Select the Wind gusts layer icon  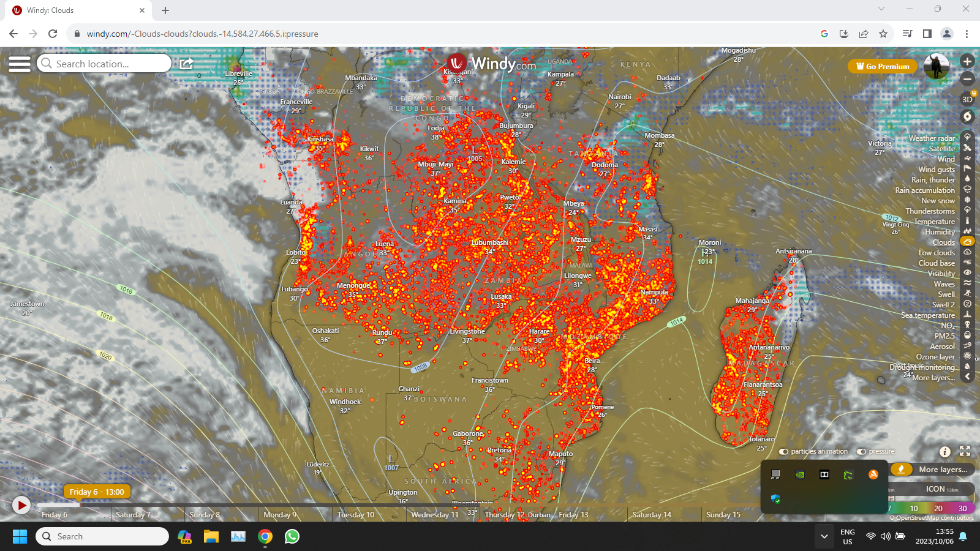pyautogui.click(x=968, y=169)
